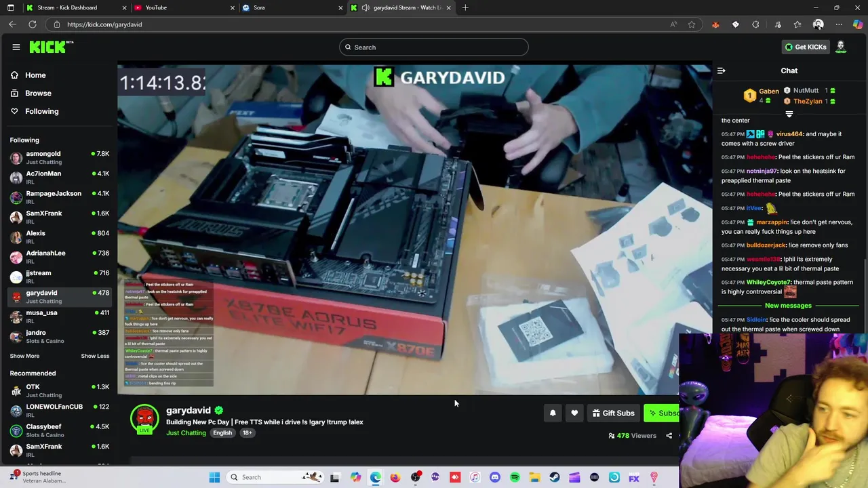Click the Subscribe button
The height and width of the screenshot is (488, 868).
[661, 413]
